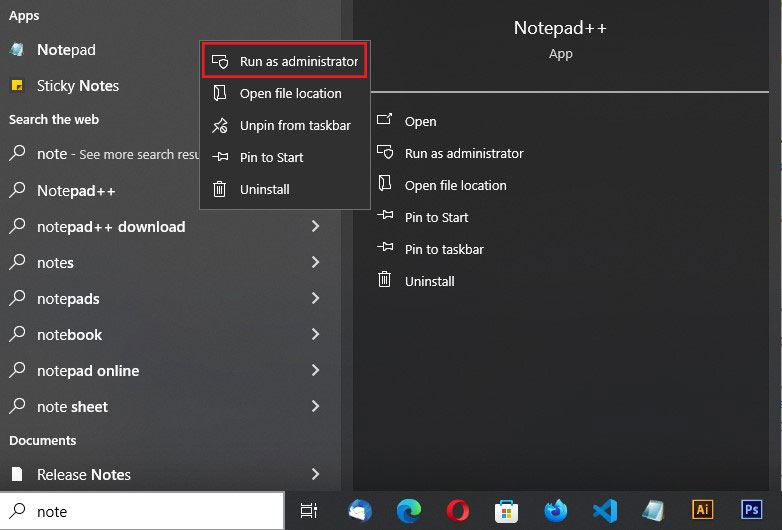Click Pin to Start in right pane
The width and height of the screenshot is (782, 530).
436,217
